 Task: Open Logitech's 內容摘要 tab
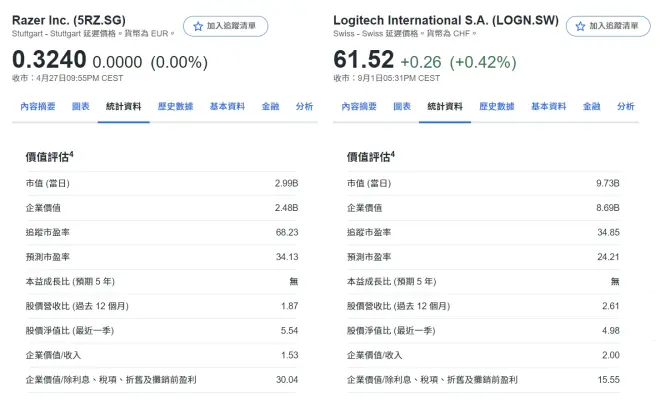pyautogui.click(x=359, y=106)
